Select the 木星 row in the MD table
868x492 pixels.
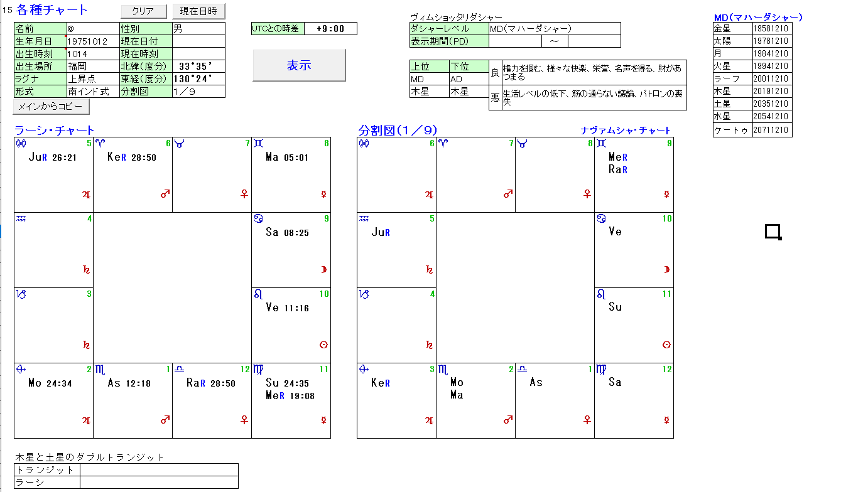tap(752, 92)
